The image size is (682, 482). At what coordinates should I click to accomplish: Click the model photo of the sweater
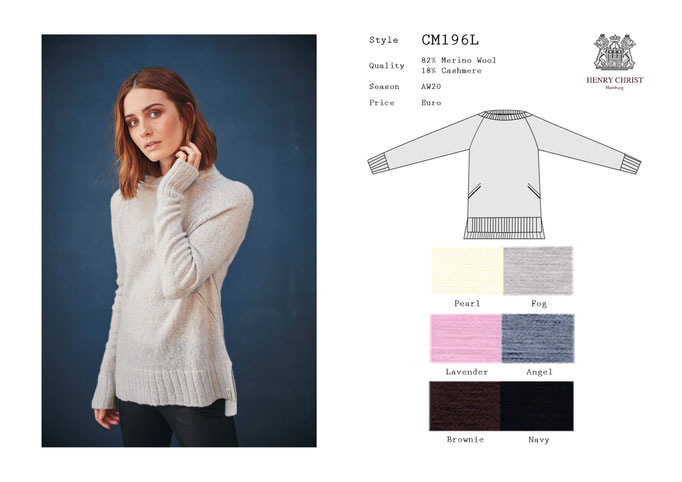tap(179, 241)
